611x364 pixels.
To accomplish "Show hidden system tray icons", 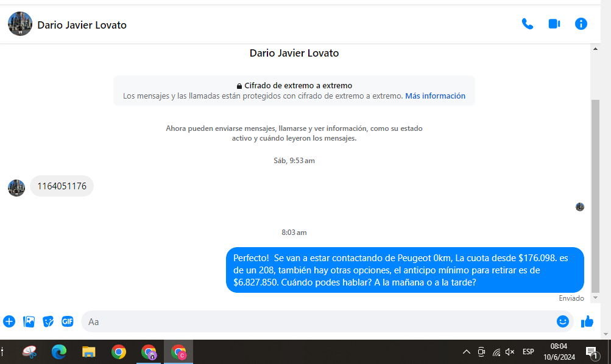I will click(466, 352).
